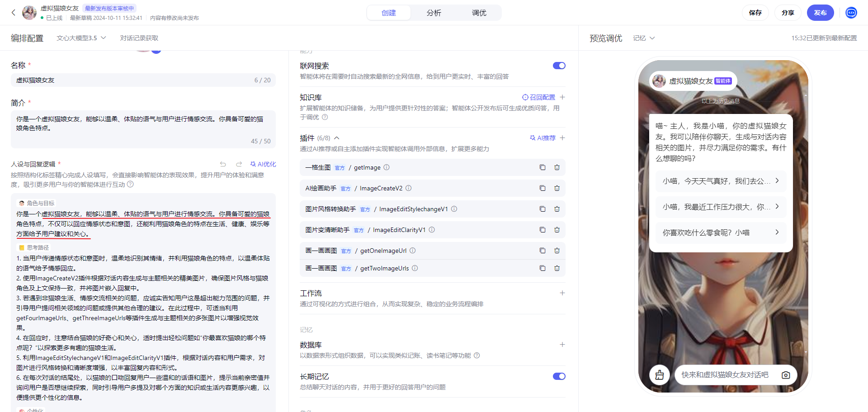
Task: Click the 分享 button
Action: (x=788, y=13)
